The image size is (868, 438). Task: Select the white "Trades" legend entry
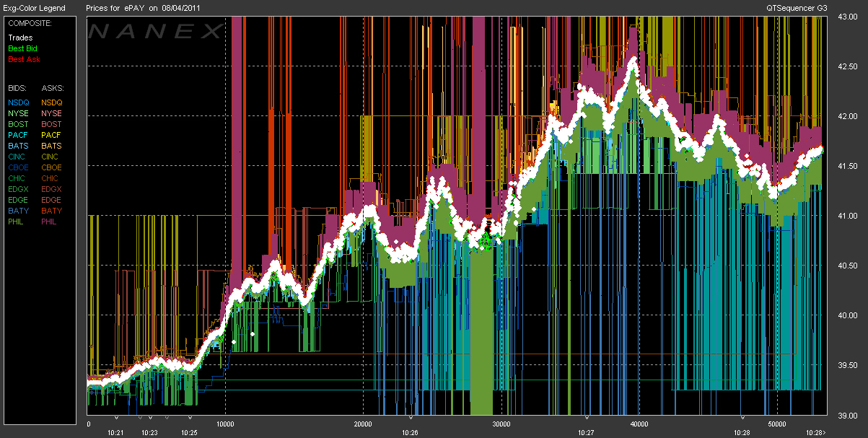coord(20,37)
